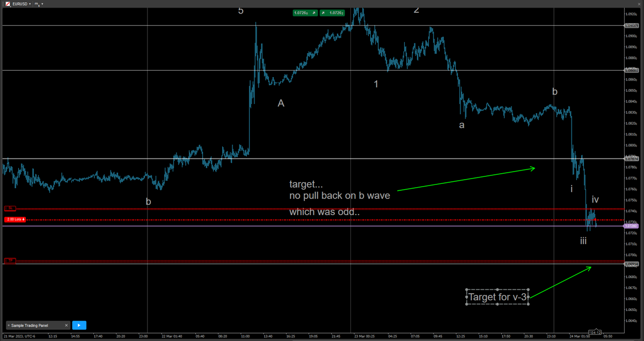Select green arrow beside 'no pull back' text

(466, 179)
